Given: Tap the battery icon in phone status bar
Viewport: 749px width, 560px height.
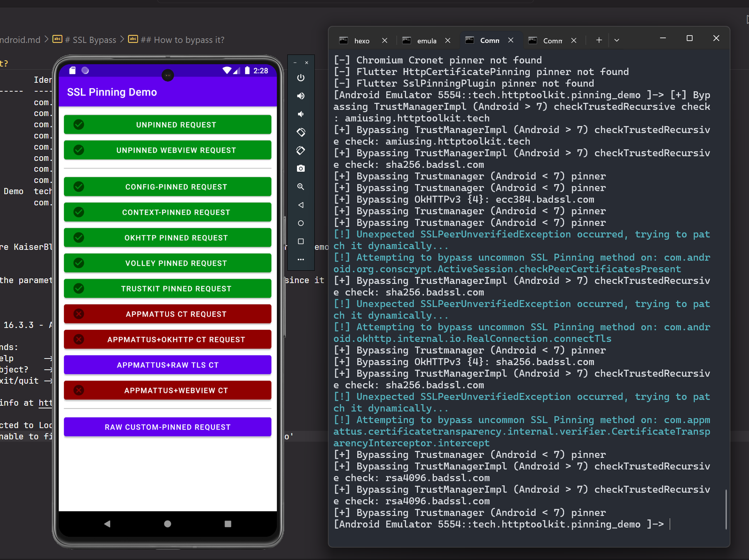Looking at the screenshot, I should pos(247,70).
